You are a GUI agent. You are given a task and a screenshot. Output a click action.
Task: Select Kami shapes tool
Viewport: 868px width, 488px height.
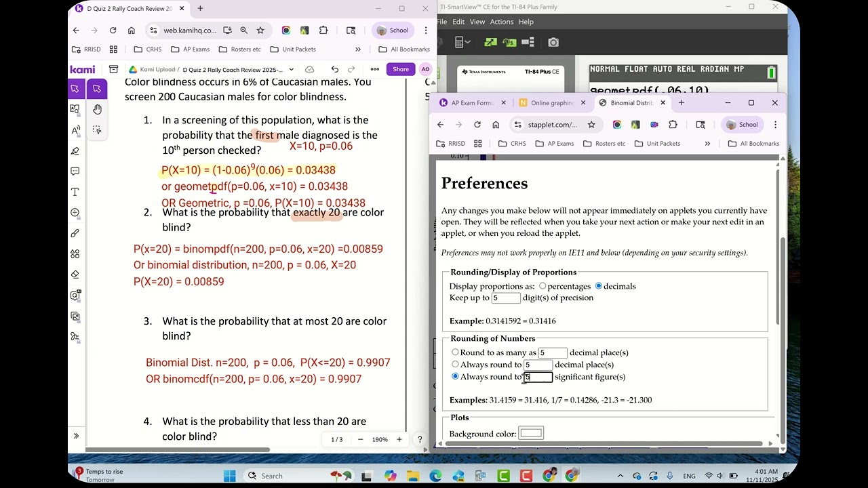(75, 254)
